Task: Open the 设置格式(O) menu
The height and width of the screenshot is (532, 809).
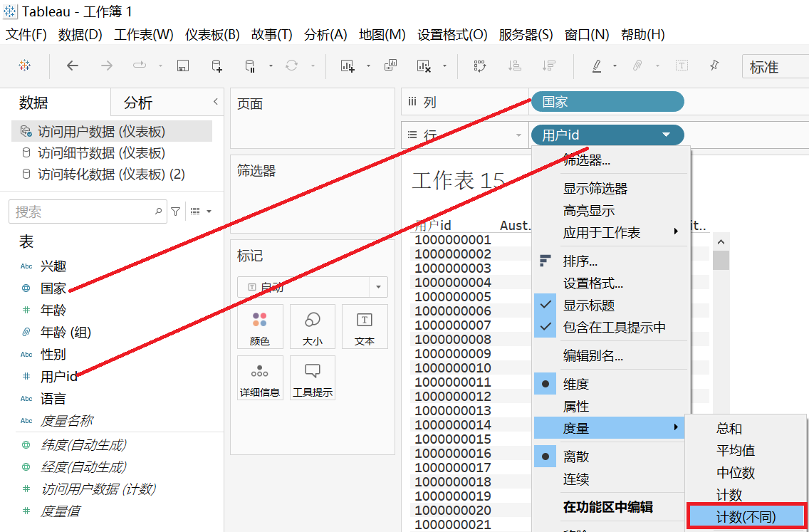Action: [452, 35]
